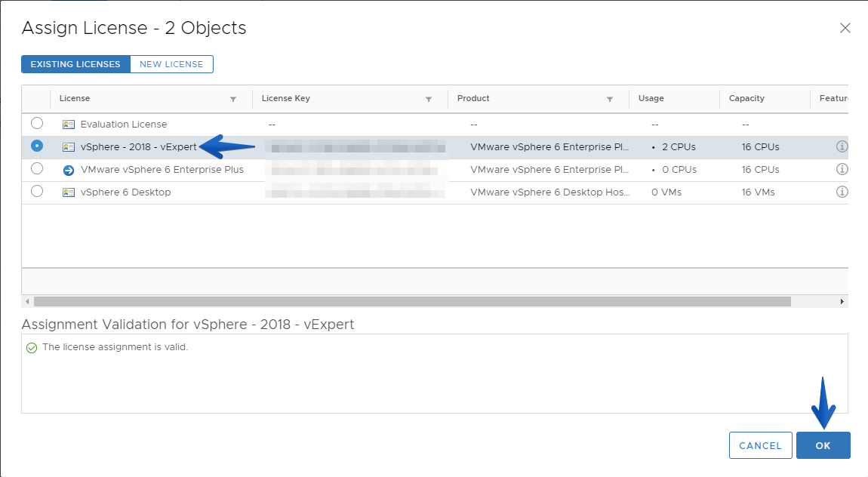This screenshot has width=868, height=477.
Task: Click the license key cell of vSphere 6 Desktop
Action: click(x=355, y=192)
